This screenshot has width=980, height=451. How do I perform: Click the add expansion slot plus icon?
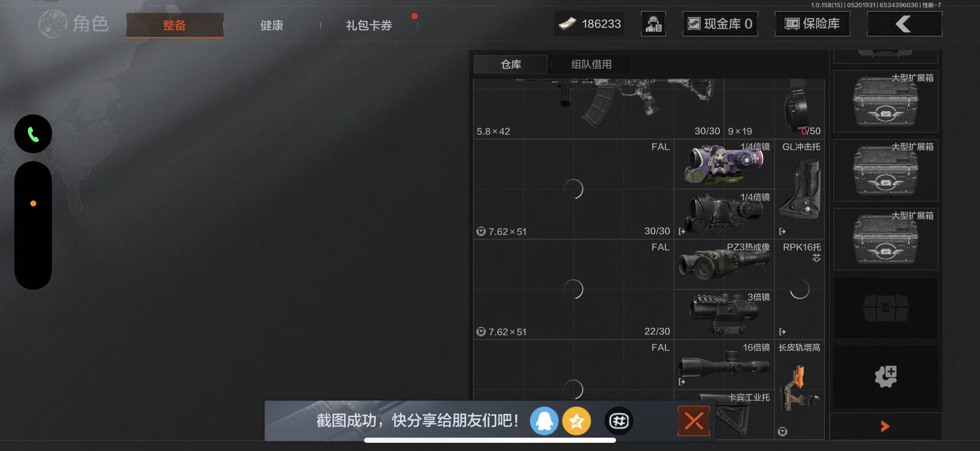click(886, 376)
